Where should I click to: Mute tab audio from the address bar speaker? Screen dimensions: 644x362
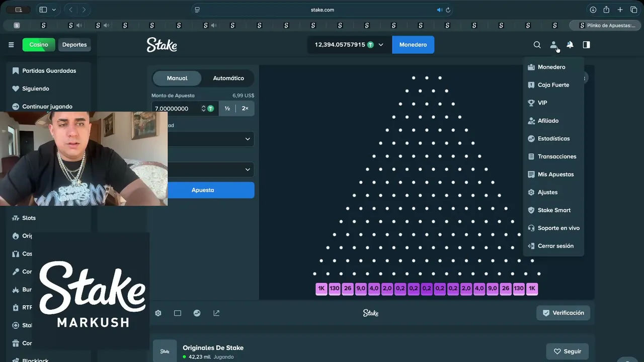click(x=440, y=10)
